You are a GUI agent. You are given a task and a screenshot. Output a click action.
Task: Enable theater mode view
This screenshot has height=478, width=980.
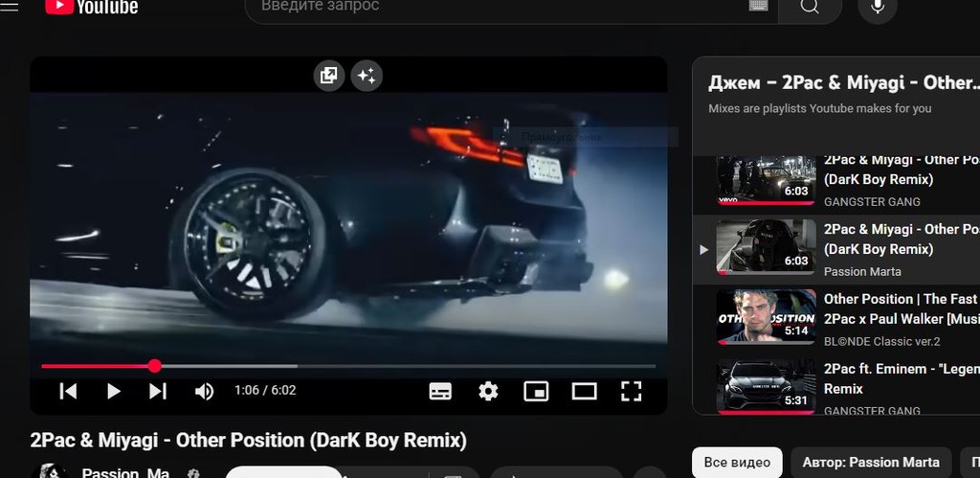pos(585,392)
